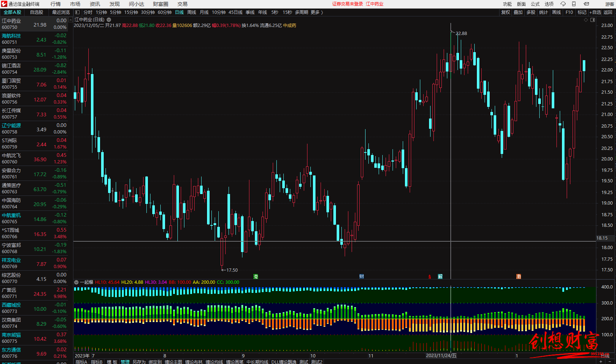Switch to 最近浏览 list tab

pos(61,12)
